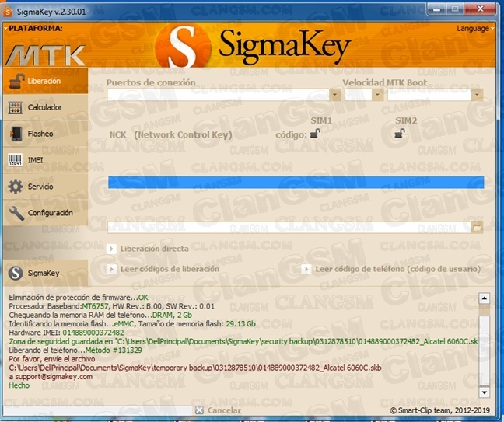The width and height of the screenshot is (504, 422).
Task: Click the browse folder icon
Action: pos(477,228)
